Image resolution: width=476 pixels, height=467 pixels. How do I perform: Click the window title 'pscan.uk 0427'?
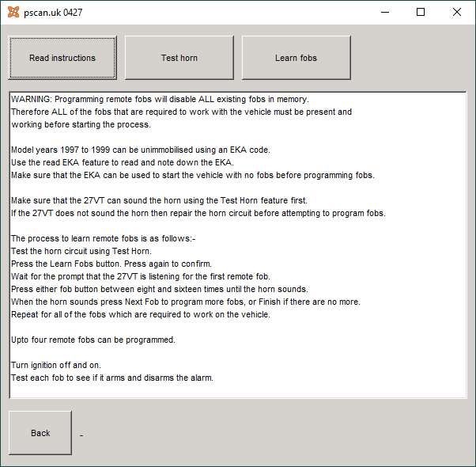[x=53, y=13]
